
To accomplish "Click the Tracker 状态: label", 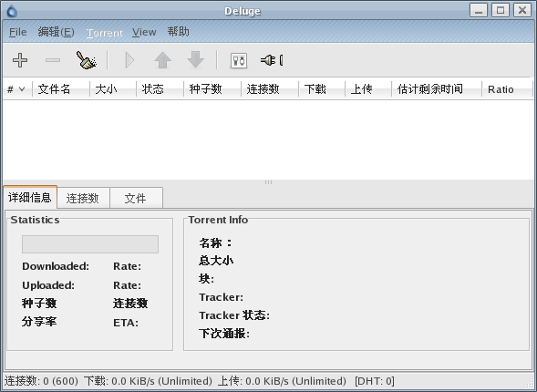I will pyautogui.click(x=234, y=315).
